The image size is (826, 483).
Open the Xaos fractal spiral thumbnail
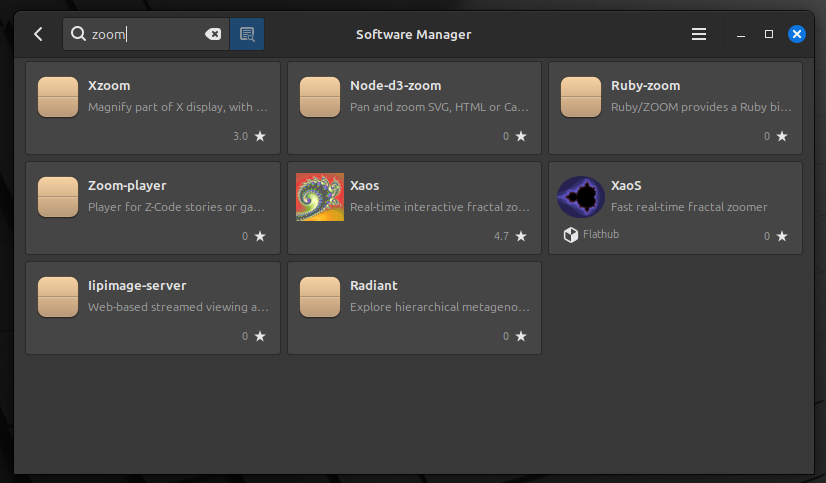click(320, 197)
